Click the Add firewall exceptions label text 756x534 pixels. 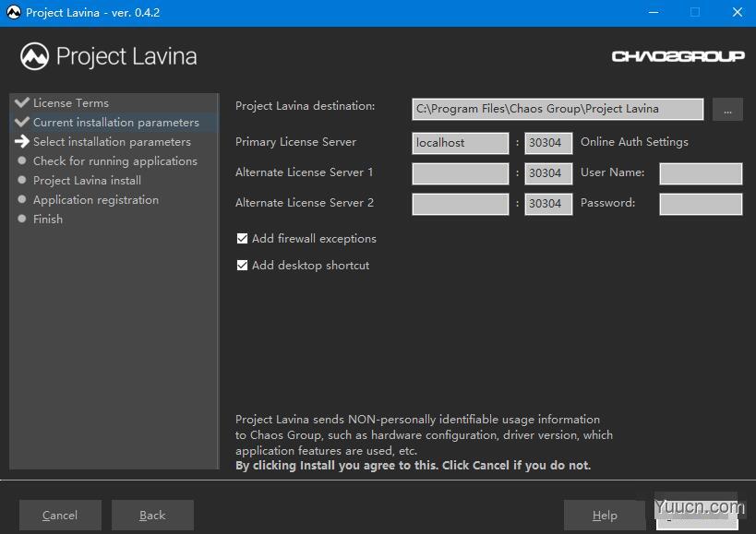click(314, 239)
